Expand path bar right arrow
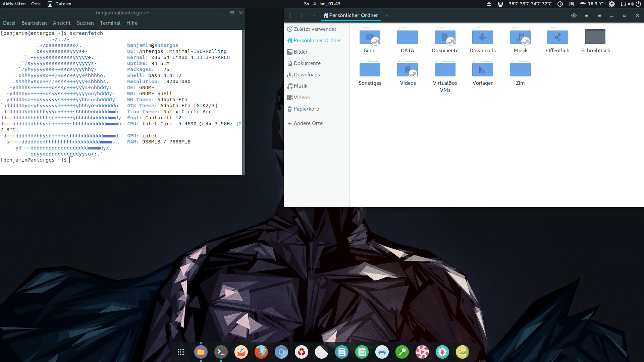Screen dimensions: 644x362 (x=387, y=15)
